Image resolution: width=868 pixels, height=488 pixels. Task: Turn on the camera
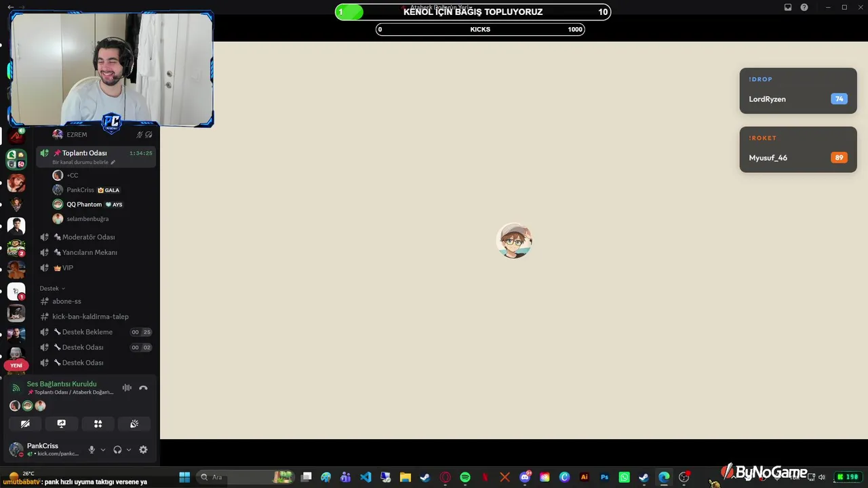[x=25, y=424]
